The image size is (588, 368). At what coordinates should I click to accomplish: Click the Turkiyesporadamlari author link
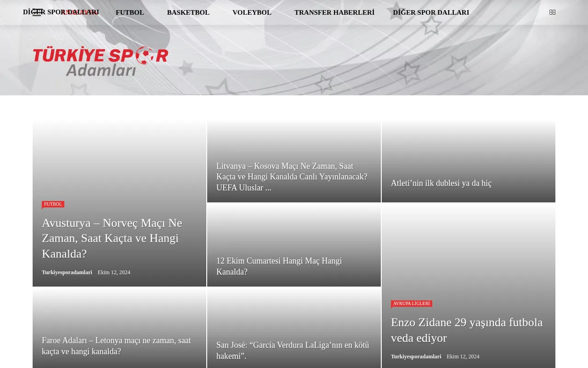point(67,272)
